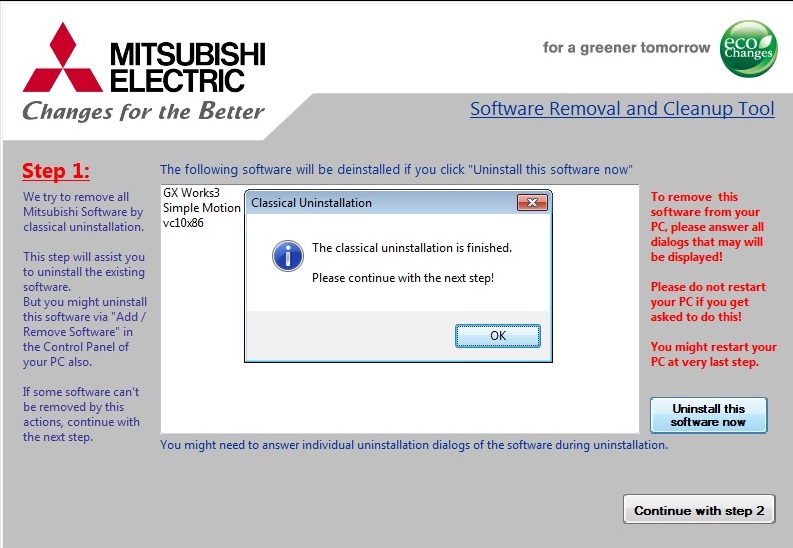Click the OK button in the dialog
The width and height of the screenshot is (793, 548).
497,336
